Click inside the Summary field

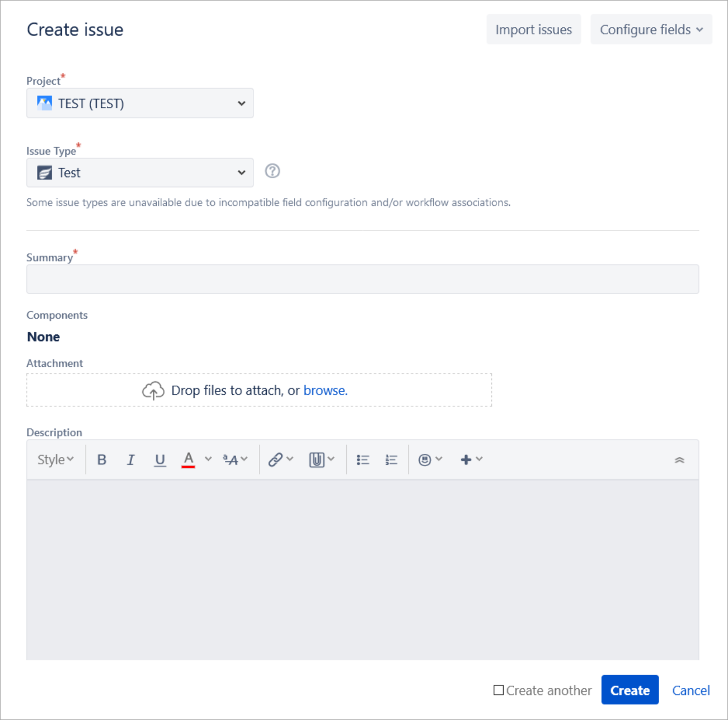coord(363,278)
